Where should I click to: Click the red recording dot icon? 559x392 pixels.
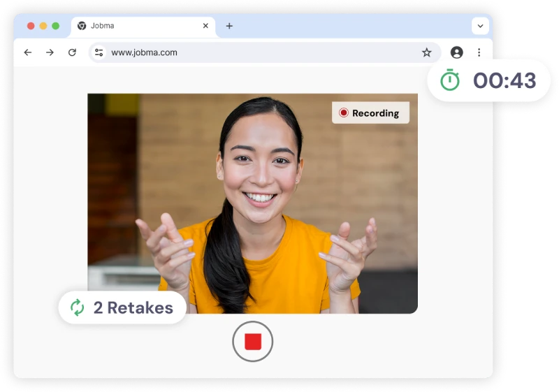[343, 112]
